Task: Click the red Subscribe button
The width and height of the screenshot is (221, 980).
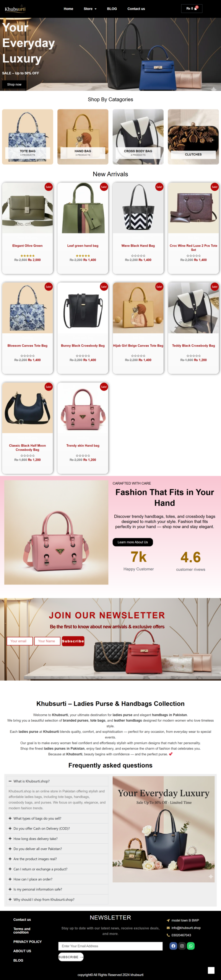Action: (73, 641)
